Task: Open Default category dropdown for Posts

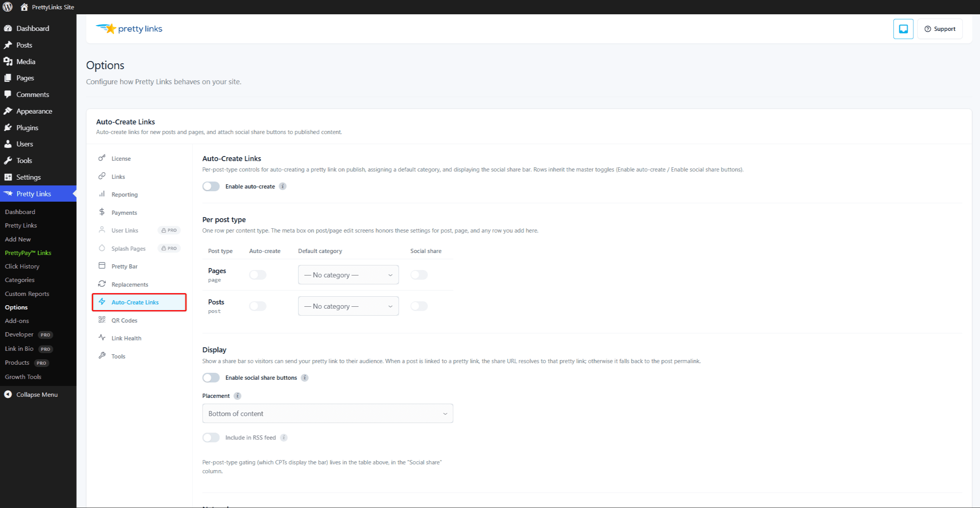Action: 348,306
